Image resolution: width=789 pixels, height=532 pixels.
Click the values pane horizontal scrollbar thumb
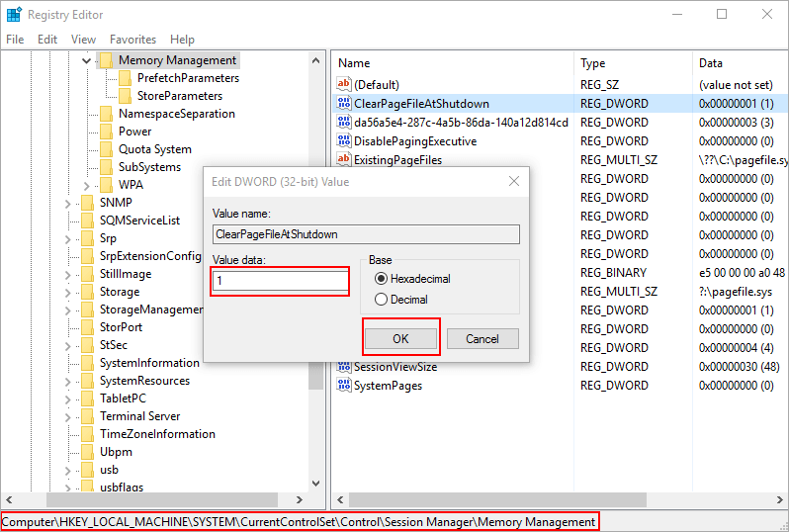point(497,499)
